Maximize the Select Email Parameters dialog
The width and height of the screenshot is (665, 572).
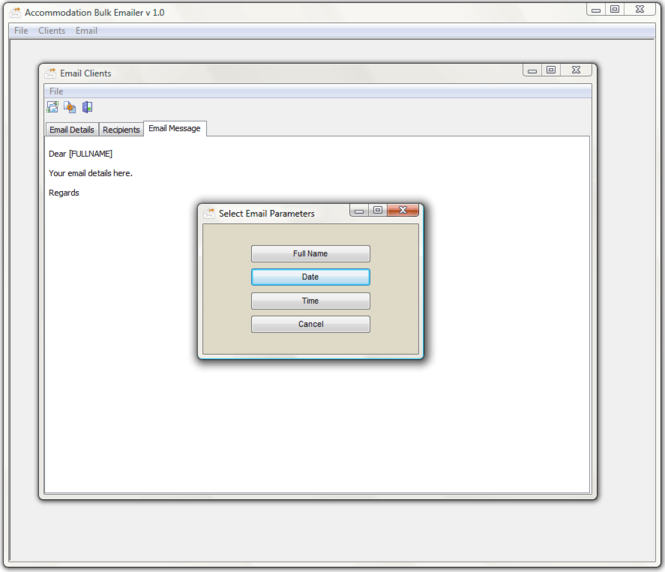point(378,210)
